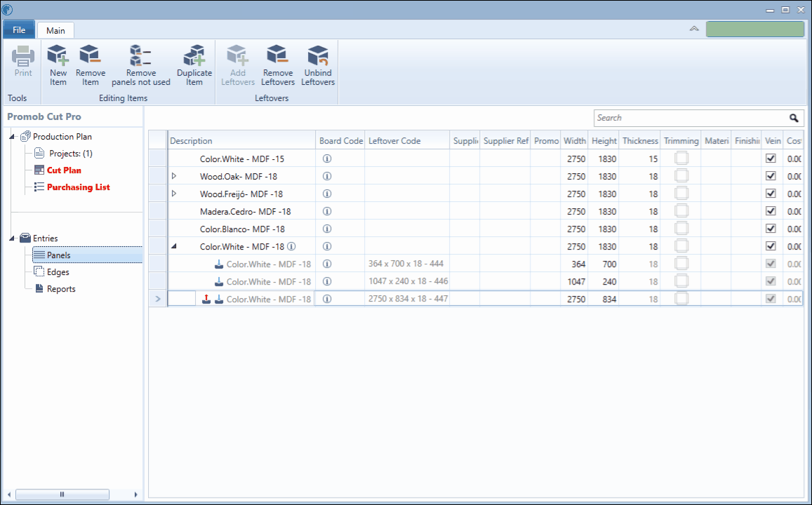Click the New Item toolbar icon
The image size is (812, 505).
58,56
